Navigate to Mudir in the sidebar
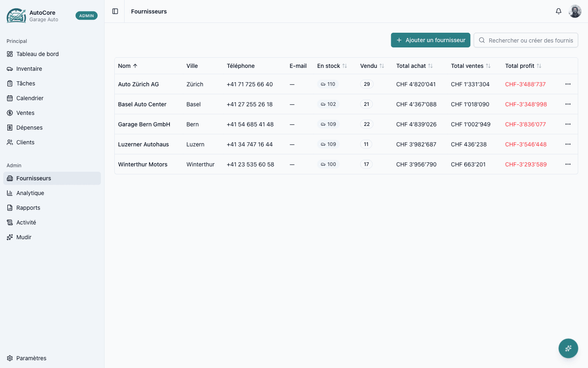Screen dimensions: 588x368 pyautogui.click(x=24, y=237)
